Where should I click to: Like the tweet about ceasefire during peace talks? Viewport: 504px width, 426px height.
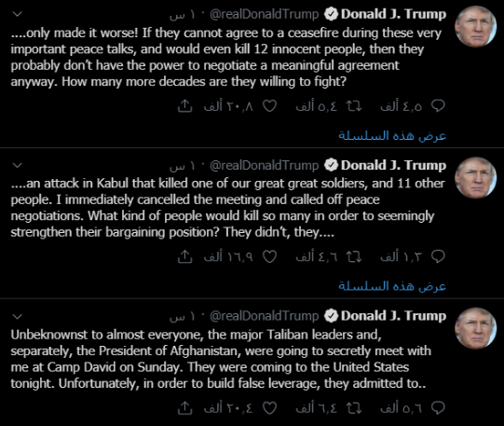269,106
